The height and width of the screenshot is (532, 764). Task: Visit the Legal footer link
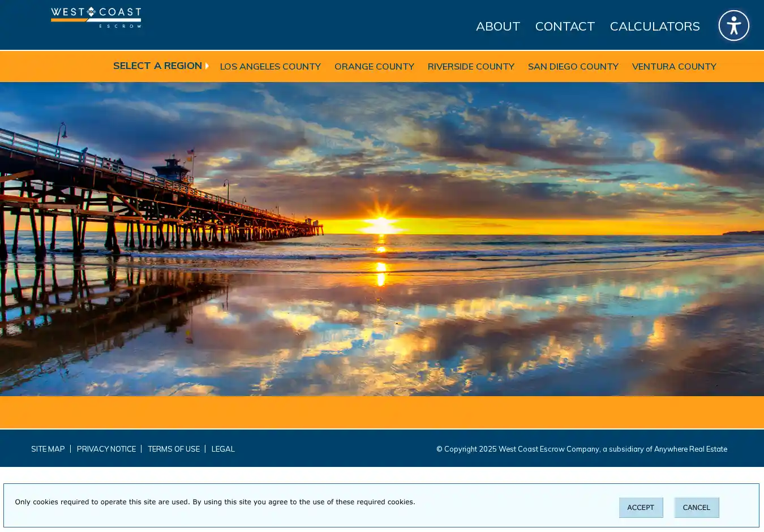coord(223,449)
